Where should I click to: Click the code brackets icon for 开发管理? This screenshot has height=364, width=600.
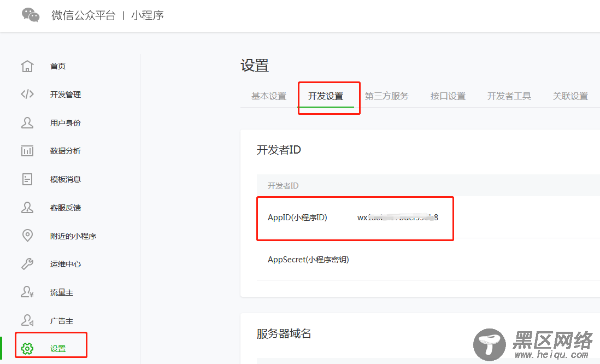[27, 94]
